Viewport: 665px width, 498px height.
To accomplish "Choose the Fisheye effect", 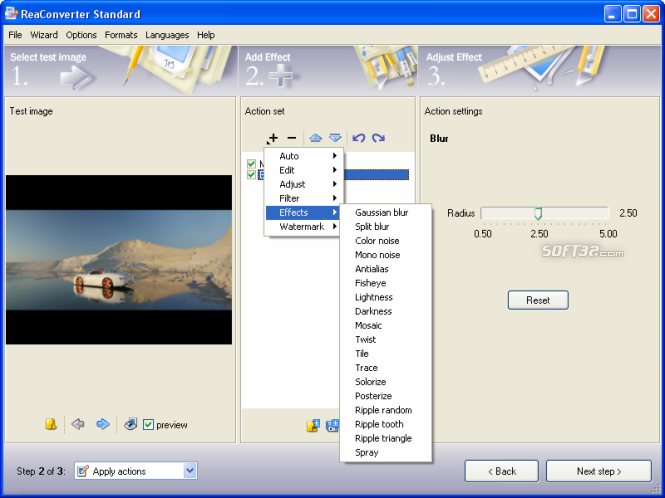I will 386,283.
